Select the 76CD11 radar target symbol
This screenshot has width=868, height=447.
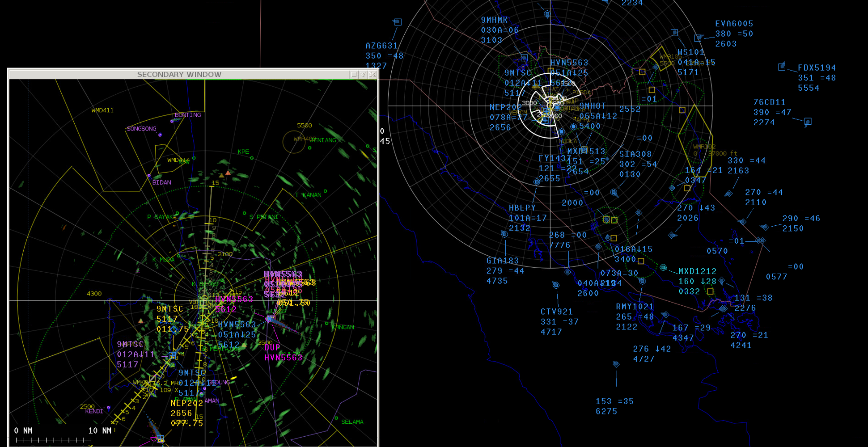(x=808, y=122)
